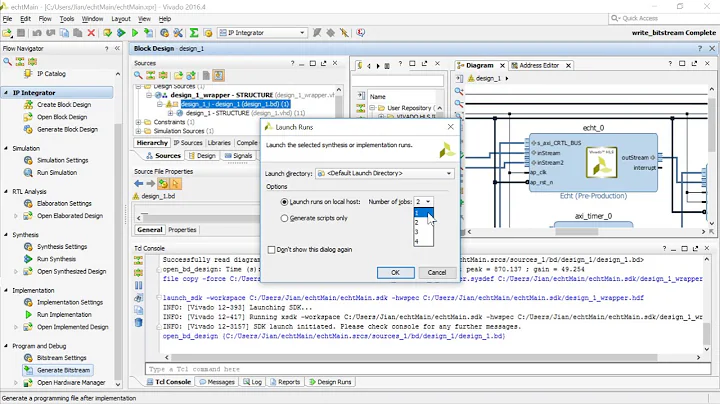Click the green Run play toolbar icon
The width and height of the screenshot is (720, 404).
tap(135, 33)
